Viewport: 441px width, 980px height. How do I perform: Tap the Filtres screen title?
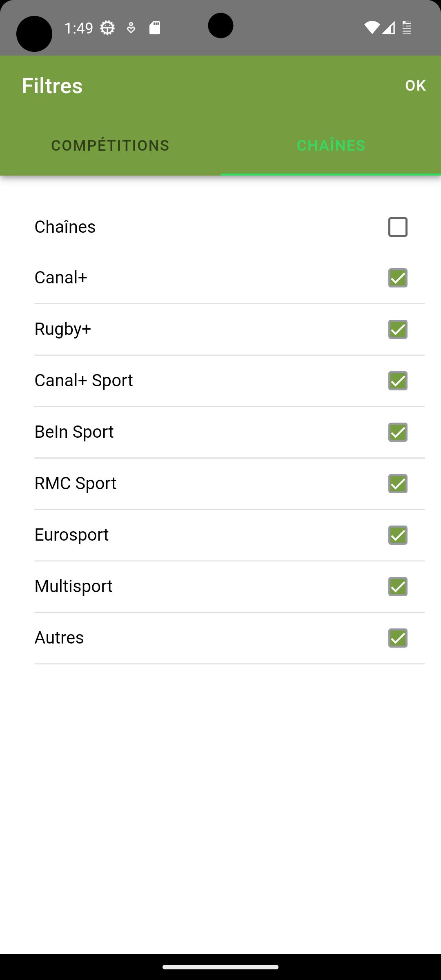(x=52, y=86)
